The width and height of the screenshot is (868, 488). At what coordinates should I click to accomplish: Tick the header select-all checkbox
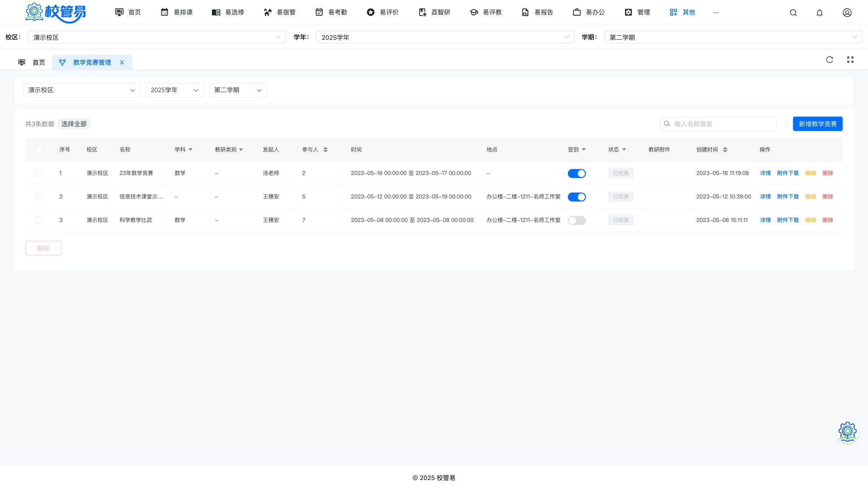click(x=39, y=150)
